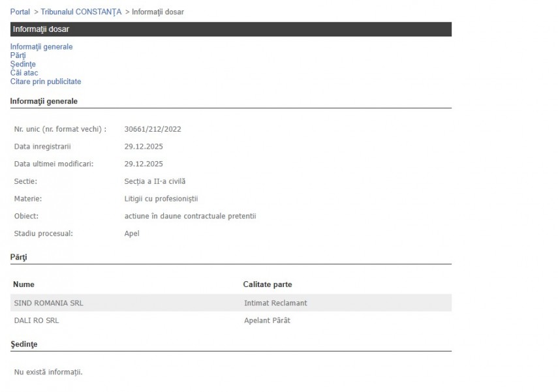Click the Informații dosar breadcrumb text
This screenshot has width=558, height=392.
coord(157,12)
